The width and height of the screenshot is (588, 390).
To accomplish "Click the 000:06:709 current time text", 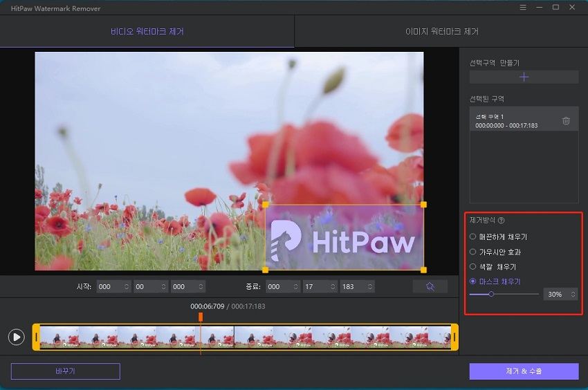I will point(208,306).
